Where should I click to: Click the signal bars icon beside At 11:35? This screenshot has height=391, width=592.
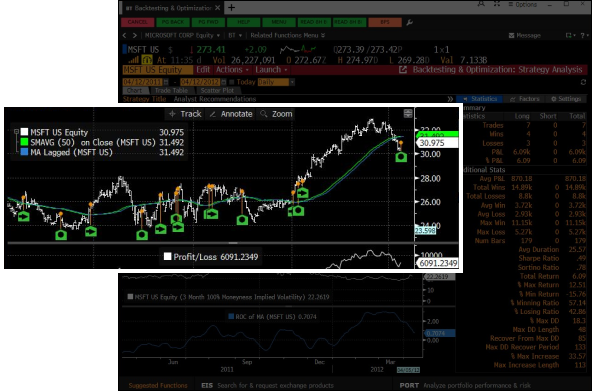[133, 60]
